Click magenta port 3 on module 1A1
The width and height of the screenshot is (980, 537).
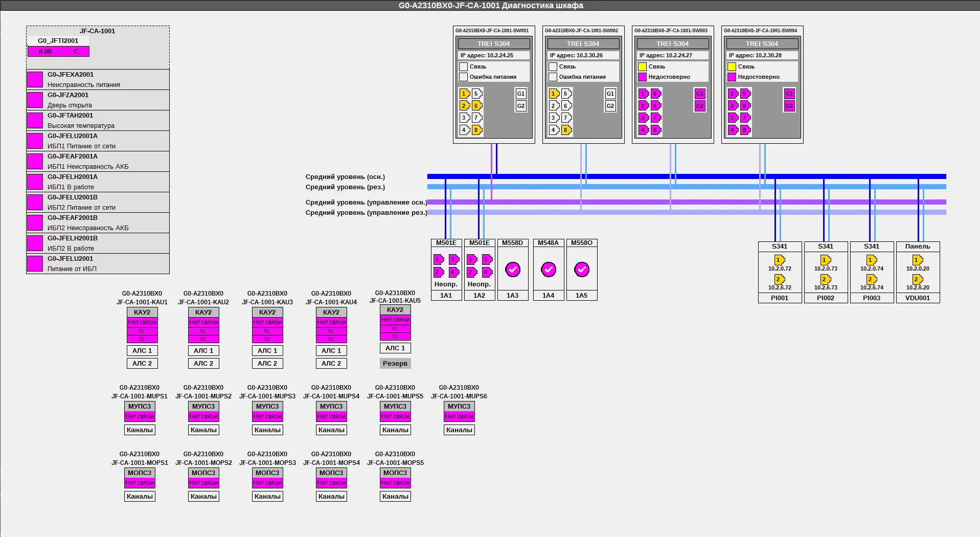tap(453, 260)
